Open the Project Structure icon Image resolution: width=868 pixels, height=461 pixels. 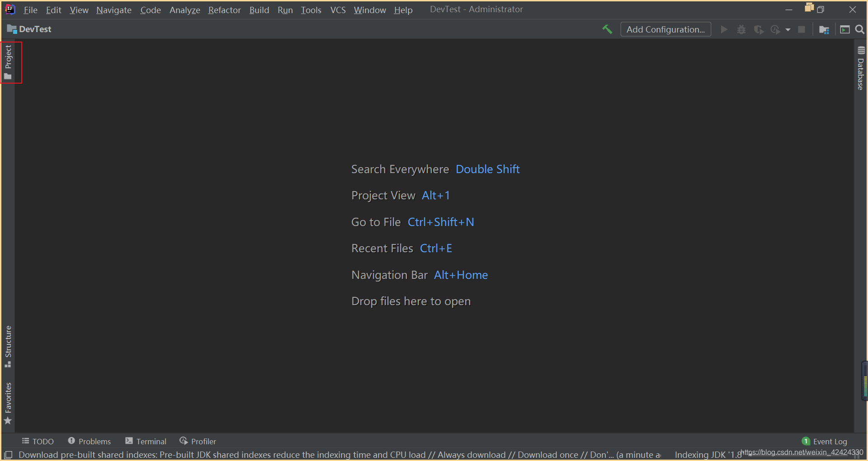pyautogui.click(x=824, y=29)
